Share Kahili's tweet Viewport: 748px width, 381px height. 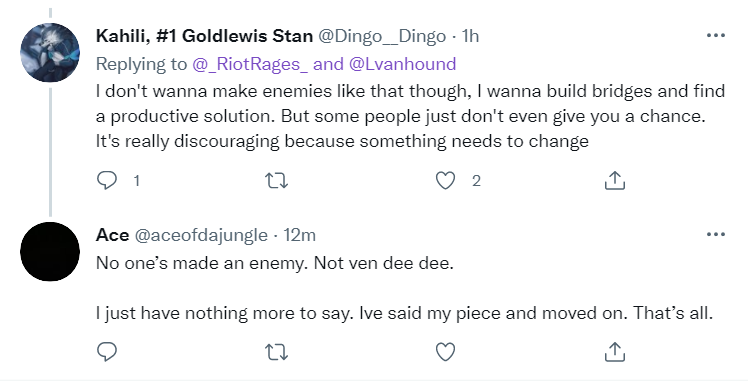pos(614,181)
